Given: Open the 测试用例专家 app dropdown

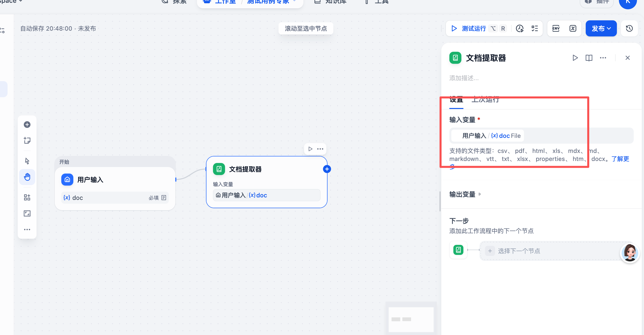Looking at the screenshot, I should point(272,2).
